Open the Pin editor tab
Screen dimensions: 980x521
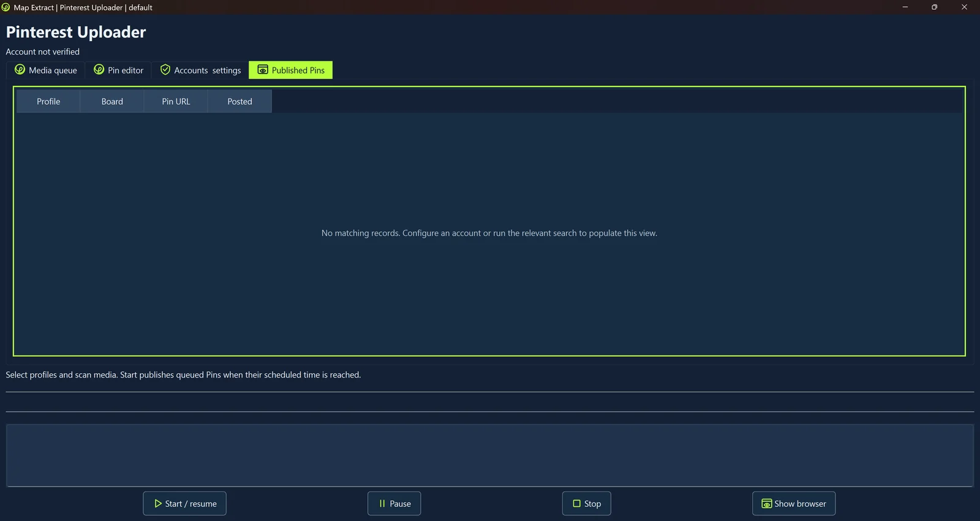point(118,70)
